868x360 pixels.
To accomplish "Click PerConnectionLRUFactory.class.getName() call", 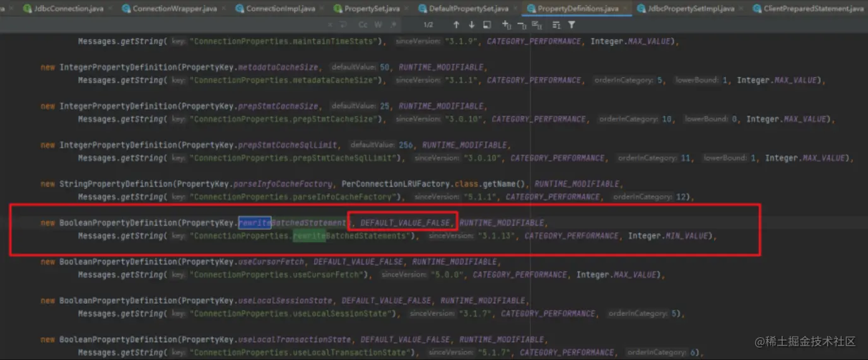I will (x=435, y=184).
